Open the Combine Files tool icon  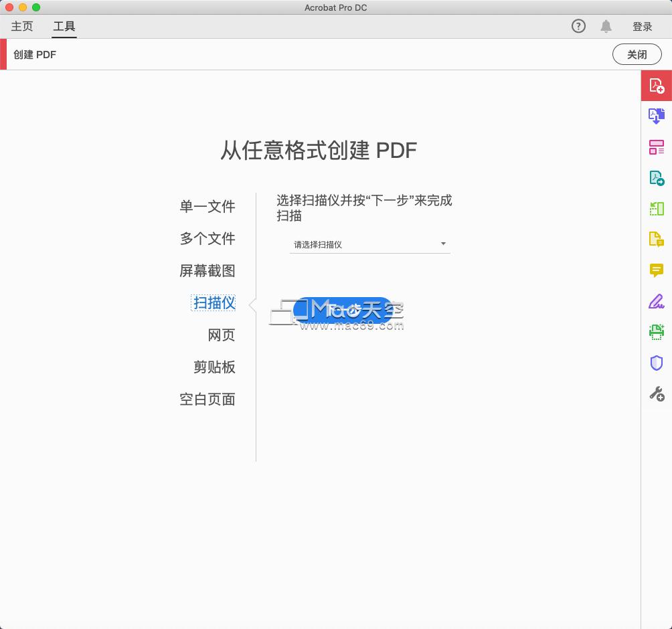[657, 116]
